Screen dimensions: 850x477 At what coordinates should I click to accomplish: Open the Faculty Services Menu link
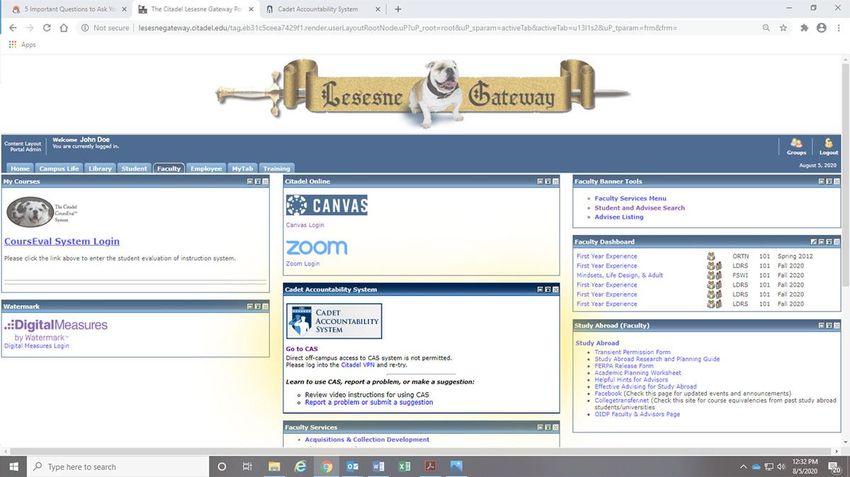click(630, 198)
